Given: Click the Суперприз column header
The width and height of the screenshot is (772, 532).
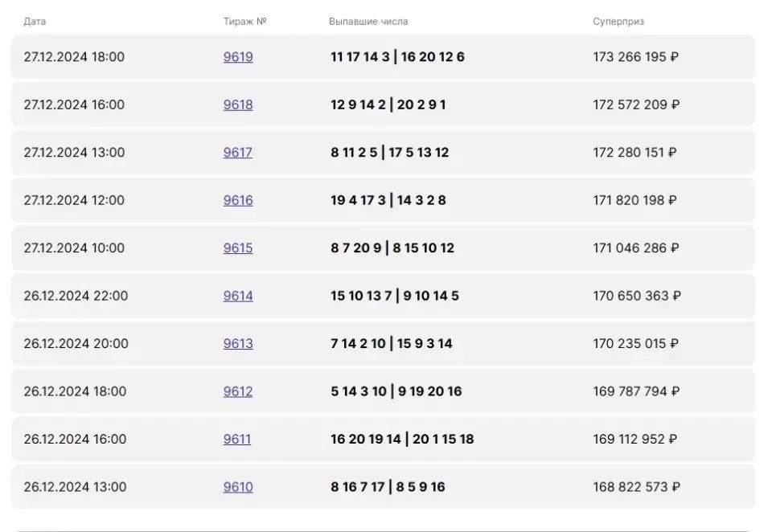Looking at the screenshot, I should [x=618, y=22].
